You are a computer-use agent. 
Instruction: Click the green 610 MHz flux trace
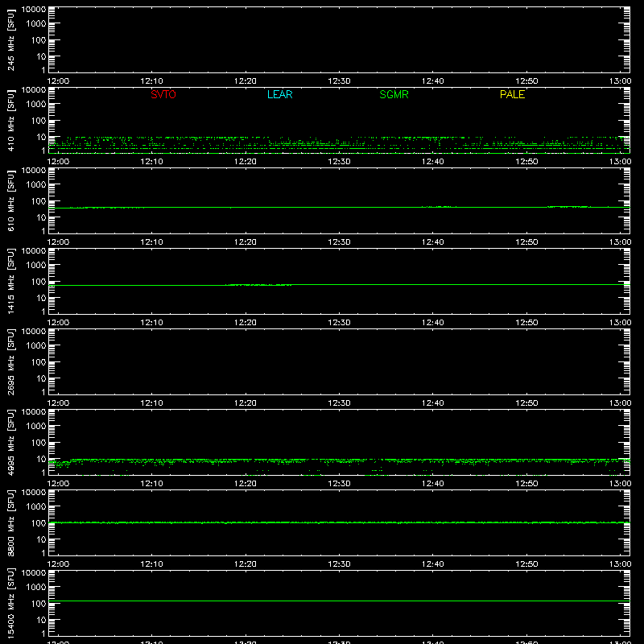click(x=339, y=207)
